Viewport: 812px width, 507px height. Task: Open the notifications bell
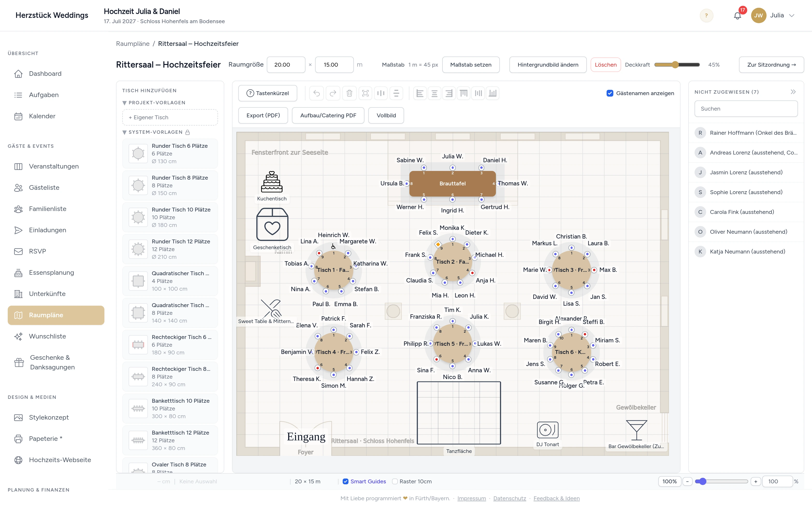pos(737,15)
